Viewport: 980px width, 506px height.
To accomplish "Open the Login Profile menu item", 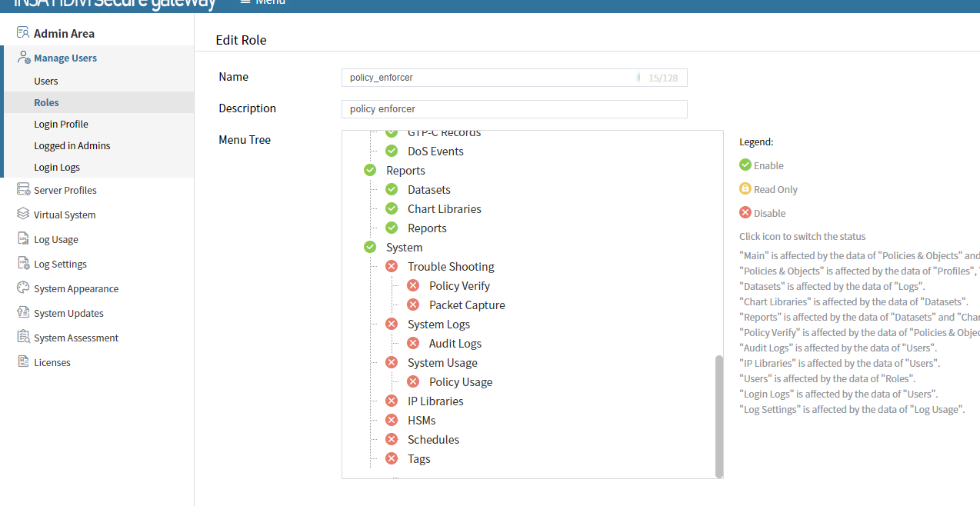I will pyautogui.click(x=61, y=125).
